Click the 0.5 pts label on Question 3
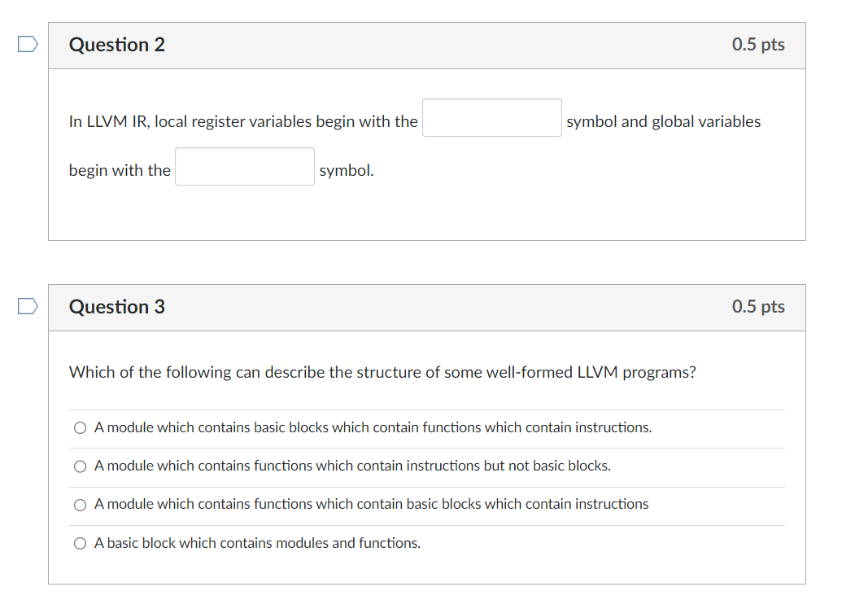The height and width of the screenshot is (613, 868). coord(758,307)
